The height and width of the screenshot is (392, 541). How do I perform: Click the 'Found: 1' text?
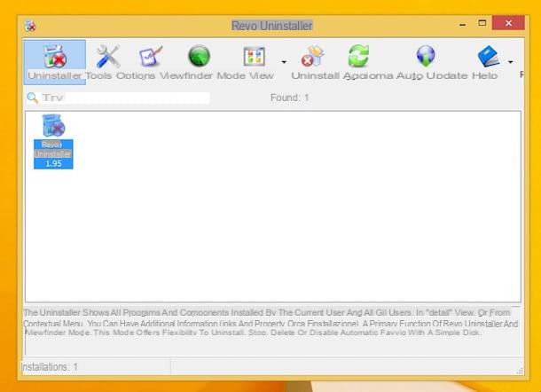[x=289, y=98]
